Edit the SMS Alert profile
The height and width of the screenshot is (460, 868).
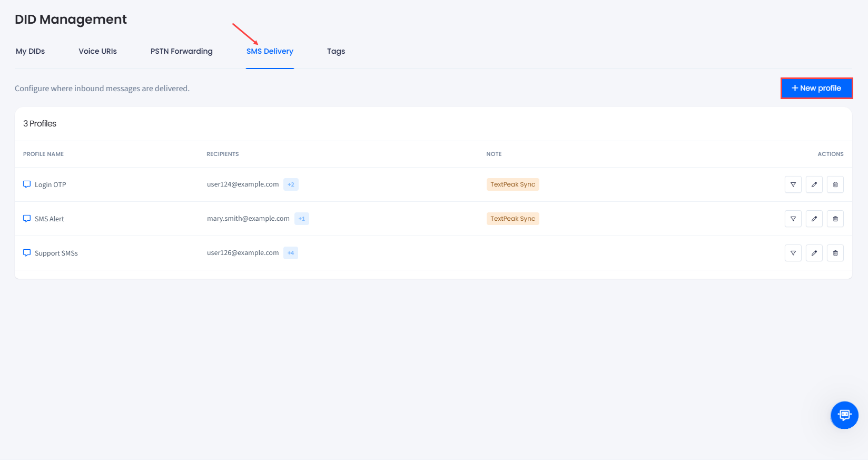[814, 219]
